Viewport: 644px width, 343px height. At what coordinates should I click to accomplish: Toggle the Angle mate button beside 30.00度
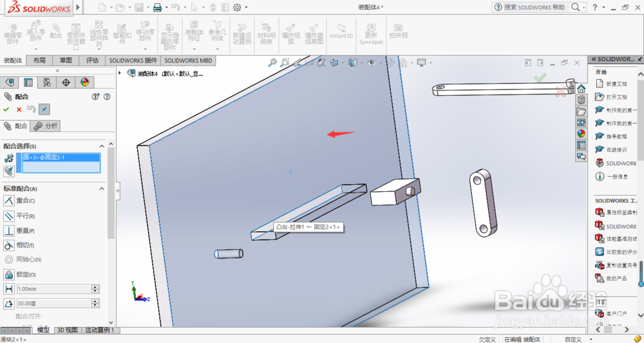[9, 304]
